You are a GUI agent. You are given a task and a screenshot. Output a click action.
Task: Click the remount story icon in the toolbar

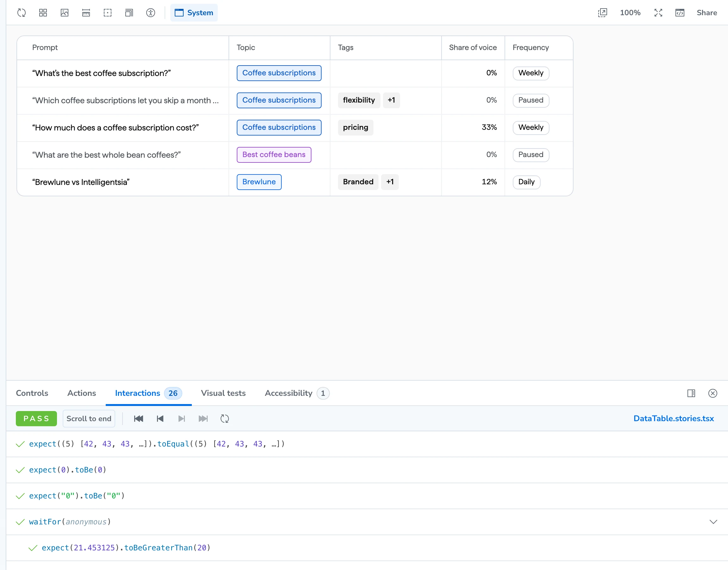click(21, 13)
